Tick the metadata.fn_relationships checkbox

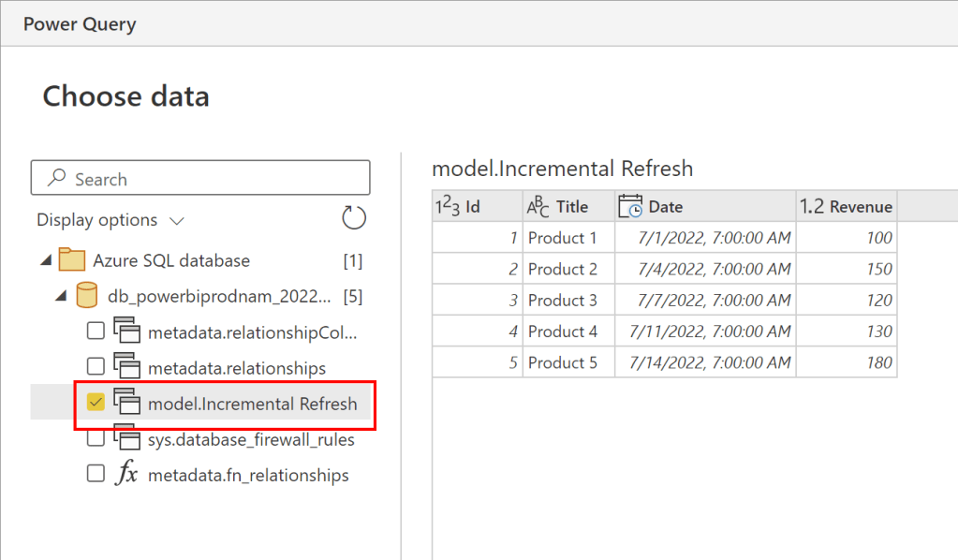[96, 475]
